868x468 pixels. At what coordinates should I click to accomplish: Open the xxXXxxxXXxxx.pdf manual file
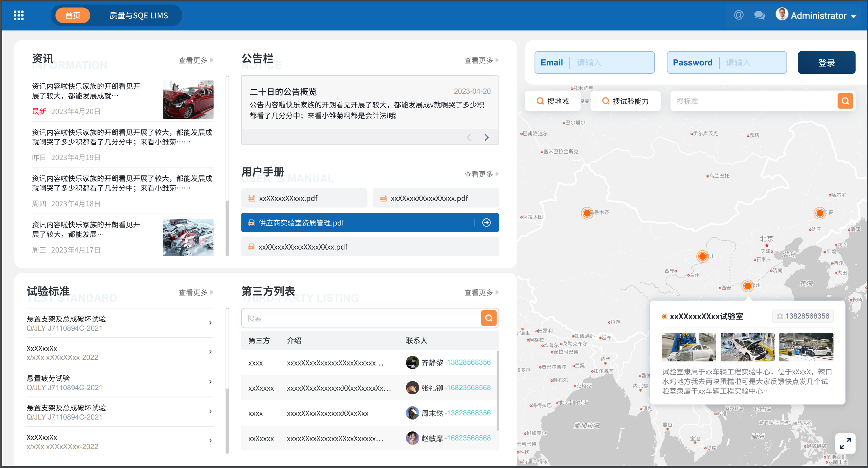click(x=304, y=198)
